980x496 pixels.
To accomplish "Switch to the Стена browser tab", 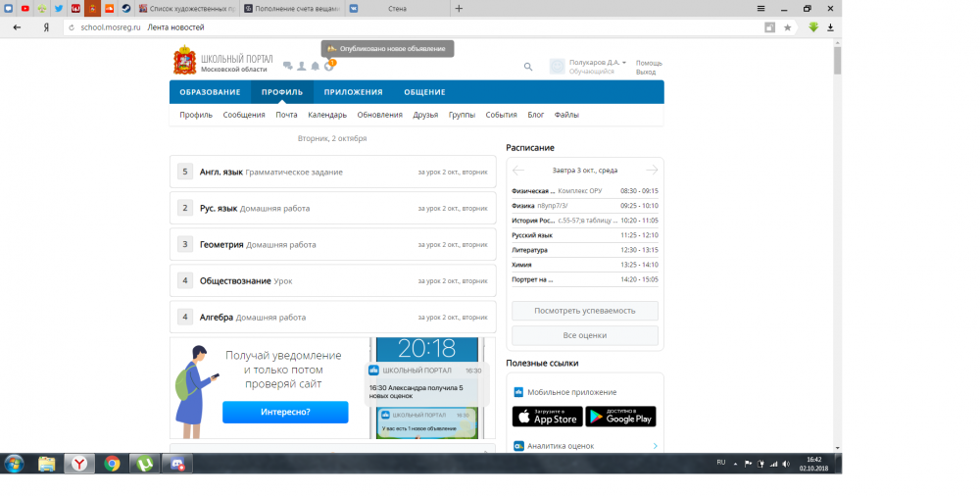I will [392, 8].
